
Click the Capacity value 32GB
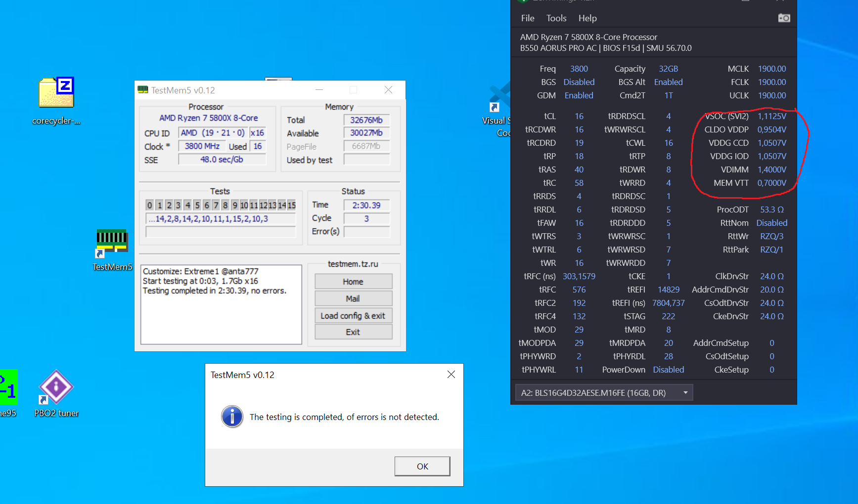click(x=668, y=69)
